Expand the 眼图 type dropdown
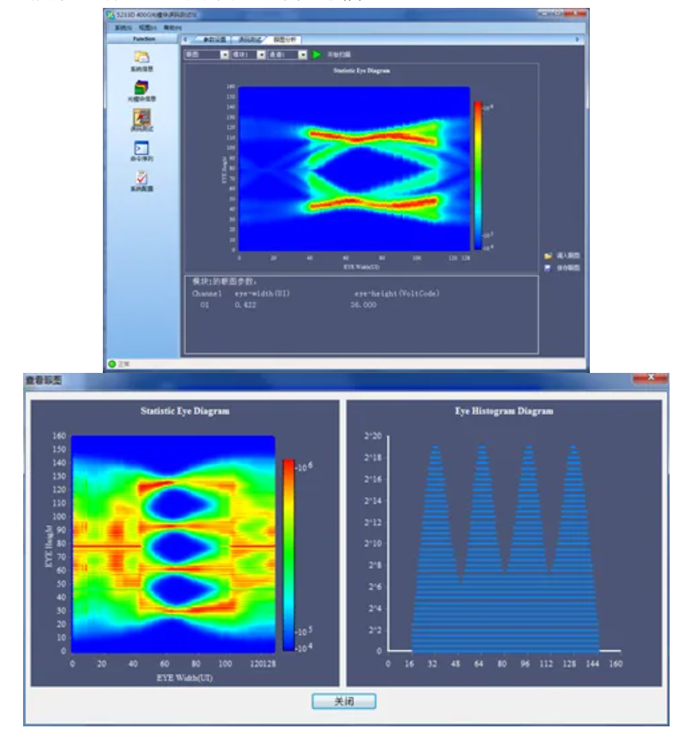700x730 pixels. [x=224, y=55]
